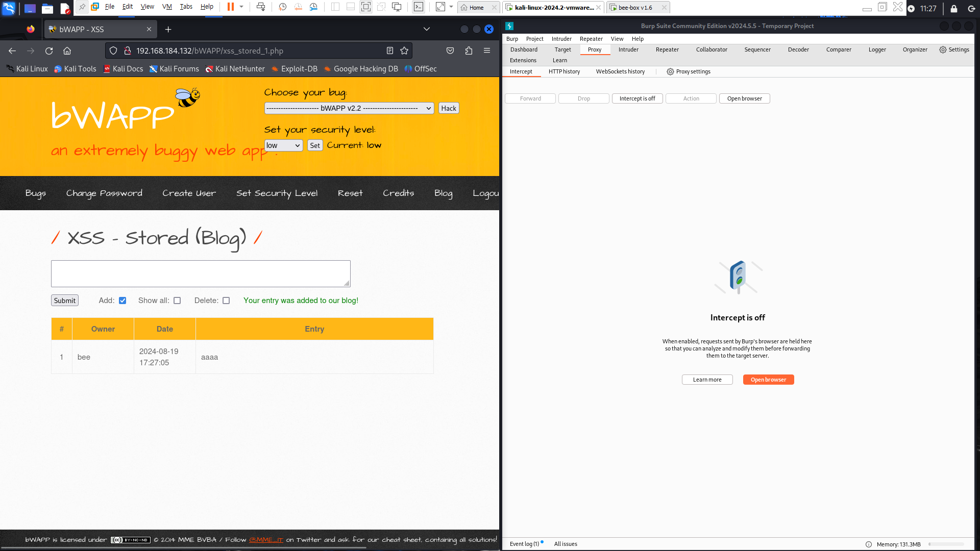Bookmark this page with star icon
980x551 pixels.
pos(404,51)
